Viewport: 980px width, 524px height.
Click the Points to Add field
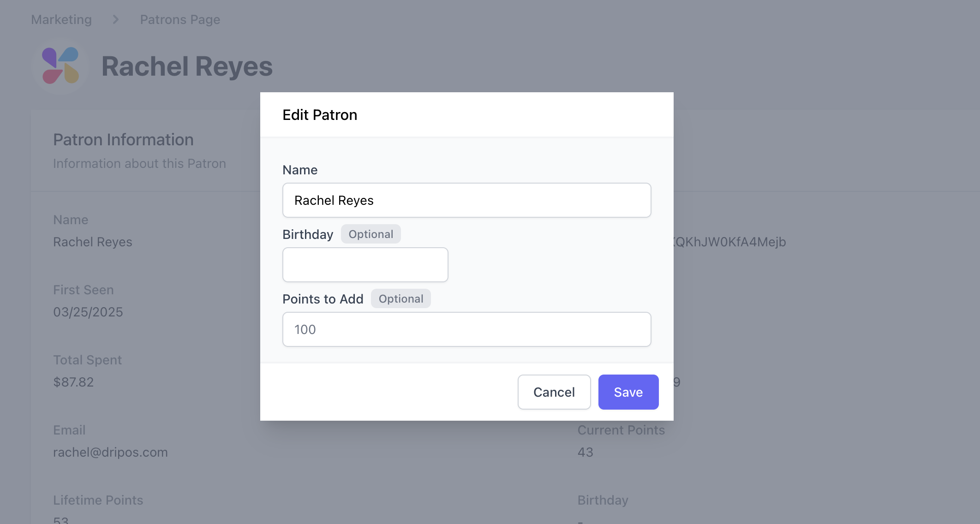(x=466, y=329)
